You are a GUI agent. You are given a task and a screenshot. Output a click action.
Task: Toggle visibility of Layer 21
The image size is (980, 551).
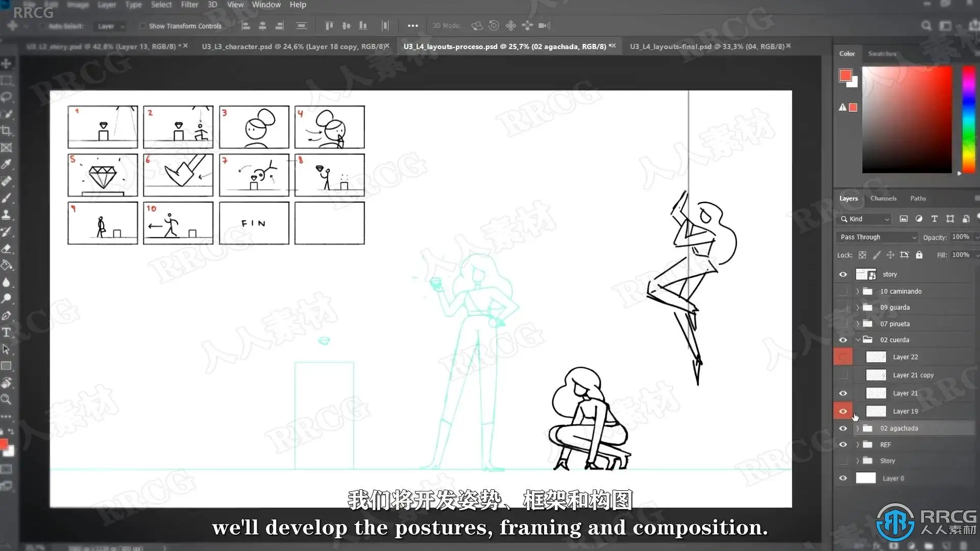tap(843, 393)
